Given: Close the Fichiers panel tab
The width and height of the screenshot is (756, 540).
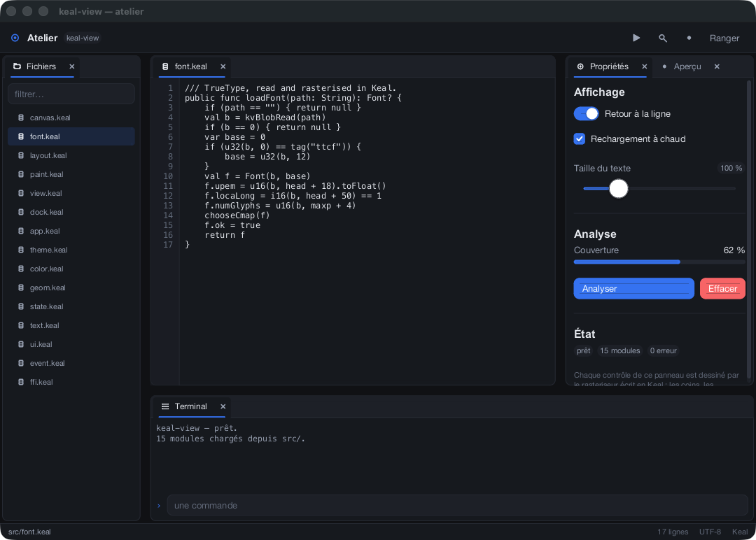Looking at the screenshot, I should pos(72,66).
